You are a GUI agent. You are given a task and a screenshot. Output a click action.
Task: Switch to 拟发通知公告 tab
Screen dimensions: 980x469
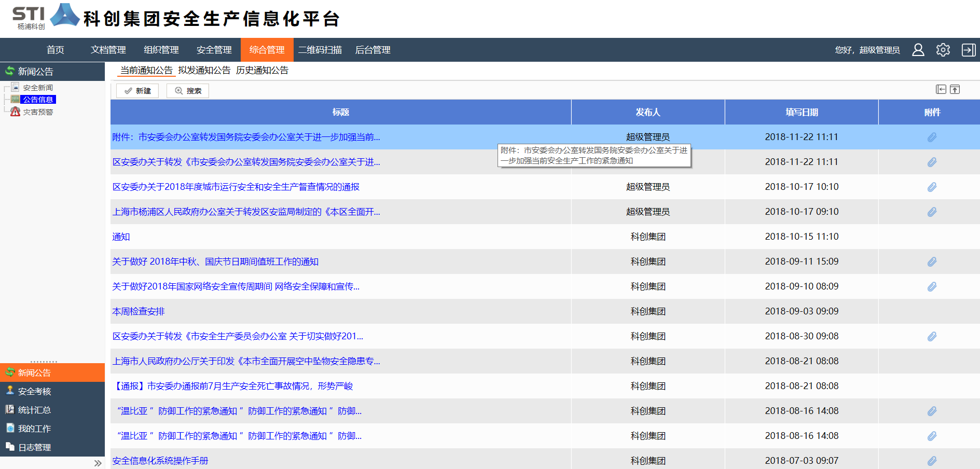pyautogui.click(x=204, y=70)
